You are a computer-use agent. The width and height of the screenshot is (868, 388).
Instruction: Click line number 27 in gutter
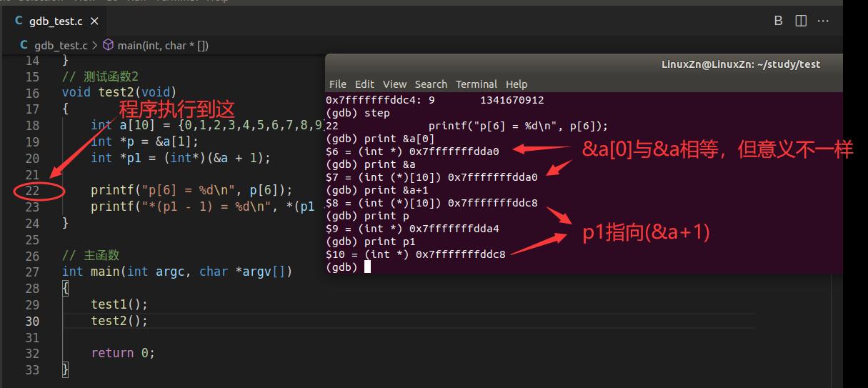pyautogui.click(x=32, y=272)
